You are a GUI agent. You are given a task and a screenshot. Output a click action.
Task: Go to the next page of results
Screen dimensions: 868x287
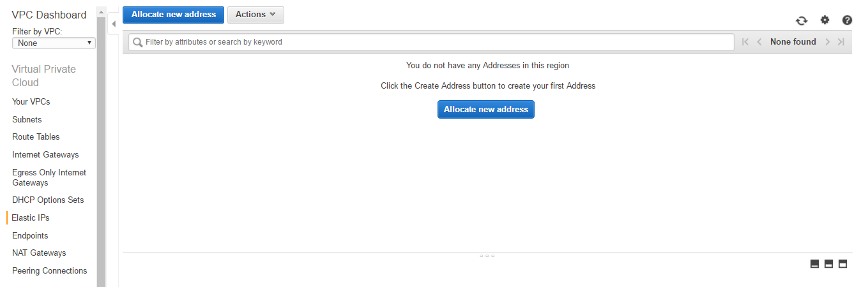pos(828,42)
